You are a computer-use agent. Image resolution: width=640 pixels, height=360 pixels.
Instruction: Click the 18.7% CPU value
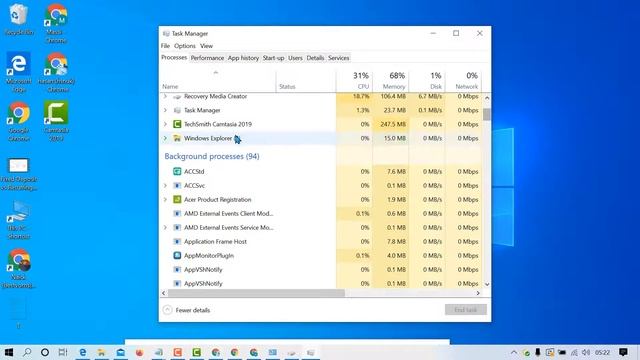click(x=361, y=96)
